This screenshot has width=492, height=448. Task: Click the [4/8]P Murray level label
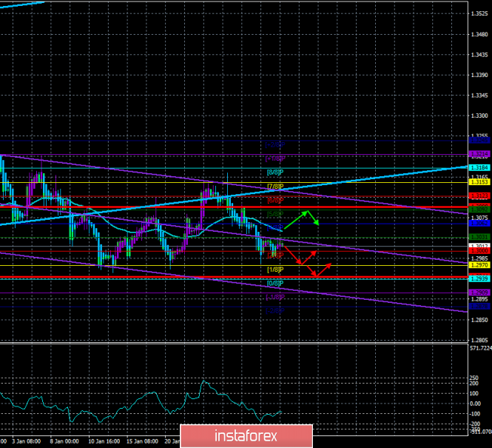coord(275,227)
